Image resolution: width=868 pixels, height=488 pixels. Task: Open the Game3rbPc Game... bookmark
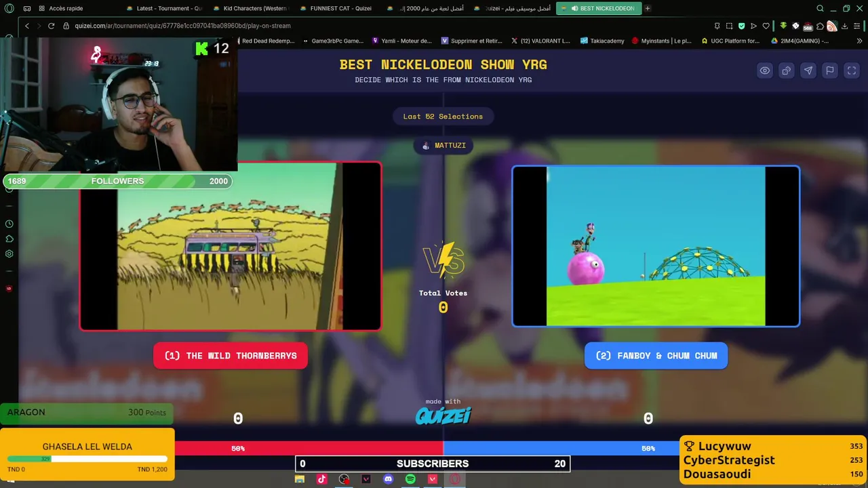click(333, 41)
